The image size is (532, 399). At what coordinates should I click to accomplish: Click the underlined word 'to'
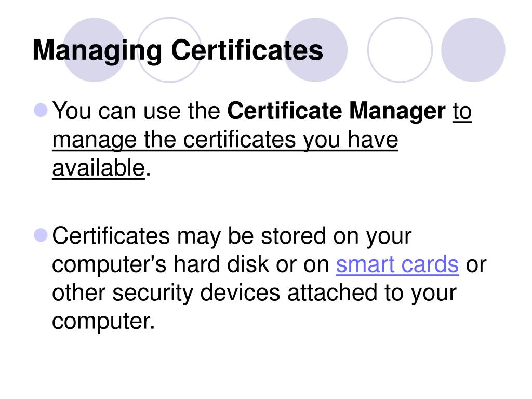point(462,111)
